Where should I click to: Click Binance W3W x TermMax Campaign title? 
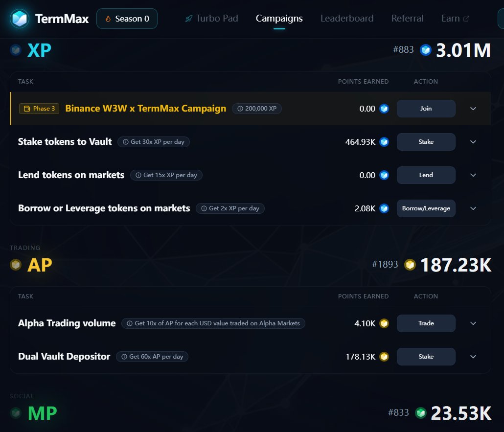coord(146,109)
